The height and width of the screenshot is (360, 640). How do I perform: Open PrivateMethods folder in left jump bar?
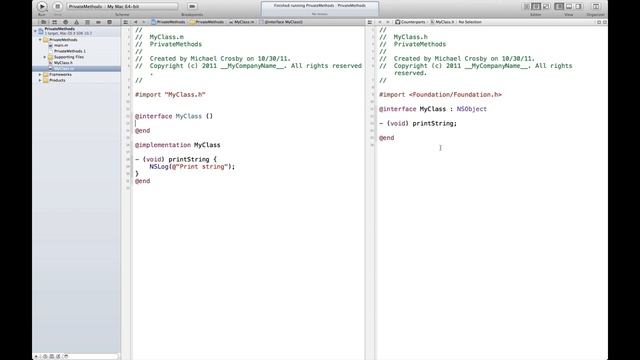(207, 22)
